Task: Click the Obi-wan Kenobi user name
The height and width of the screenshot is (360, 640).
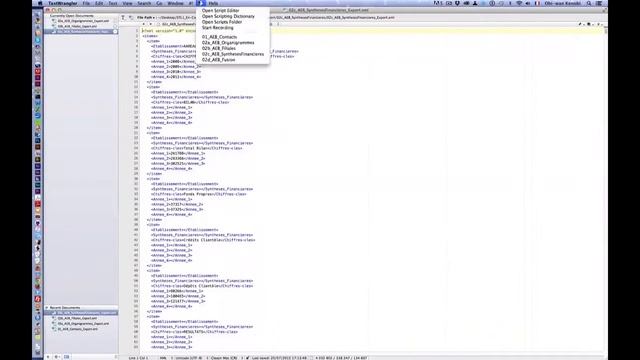Action: tap(562, 3)
